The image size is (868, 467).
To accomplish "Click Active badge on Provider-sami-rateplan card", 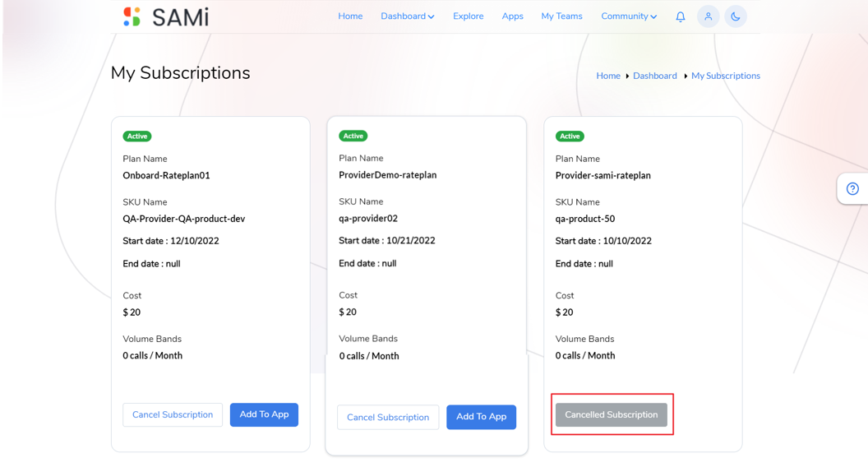I will pyautogui.click(x=570, y=136).
